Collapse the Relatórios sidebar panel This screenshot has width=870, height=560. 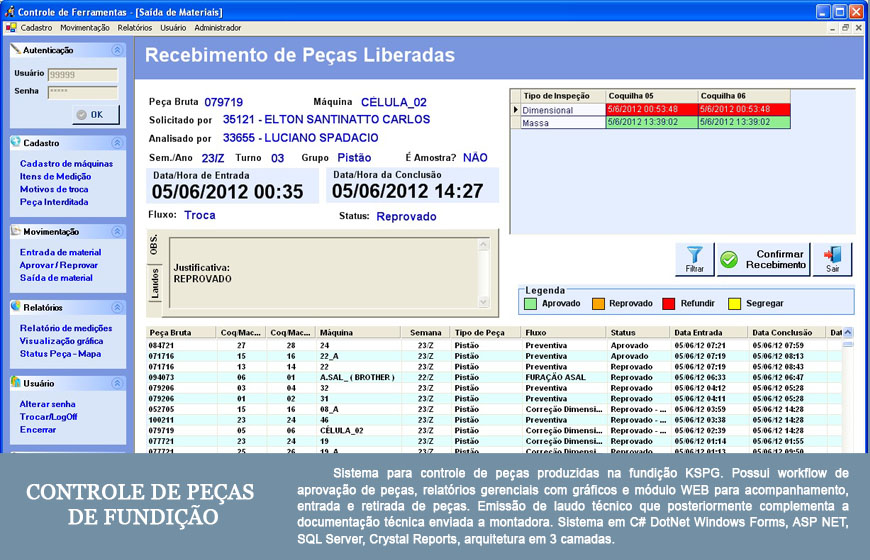117,307
